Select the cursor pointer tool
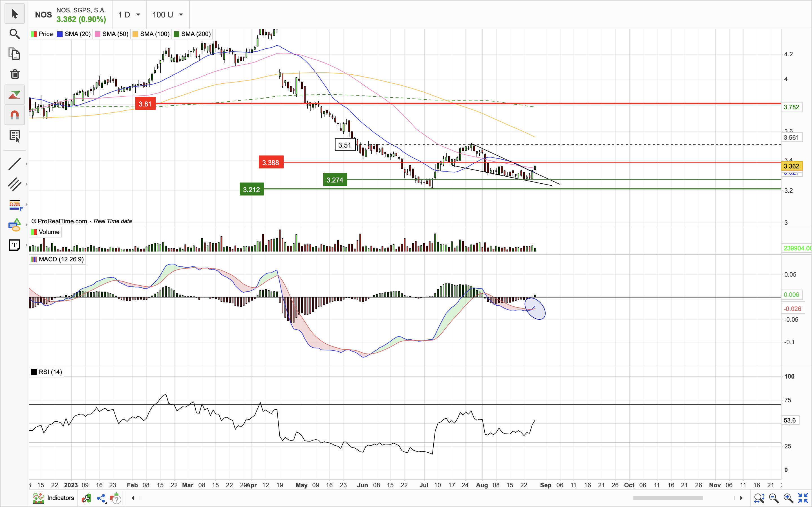 point(14,14)
